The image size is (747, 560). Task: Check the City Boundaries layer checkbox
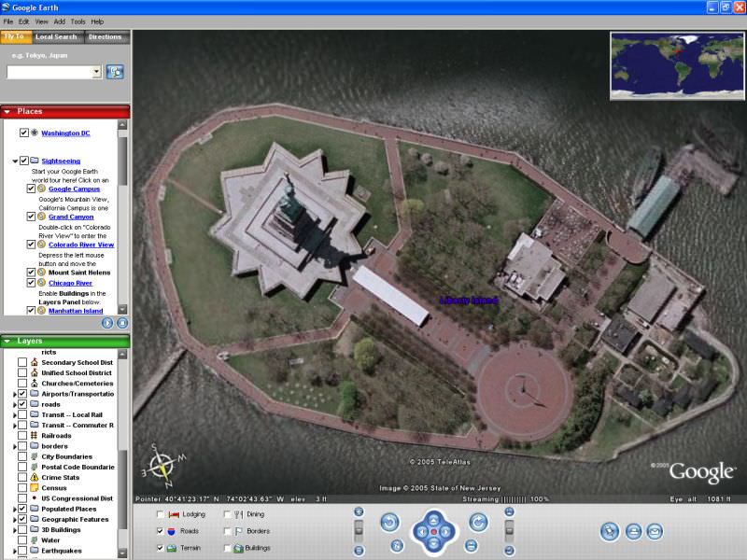[x=22, y=456]
